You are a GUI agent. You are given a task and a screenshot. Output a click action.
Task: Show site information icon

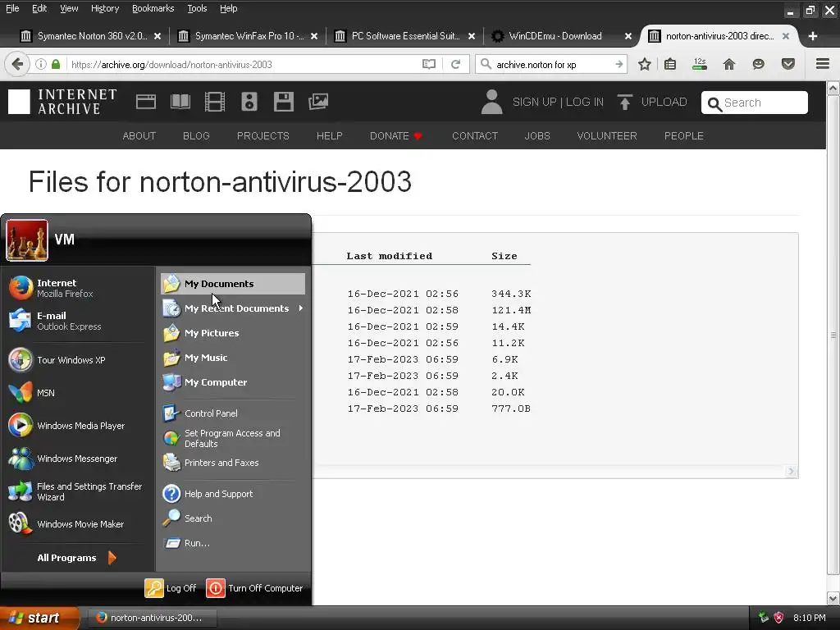click(x=41, y=64)
